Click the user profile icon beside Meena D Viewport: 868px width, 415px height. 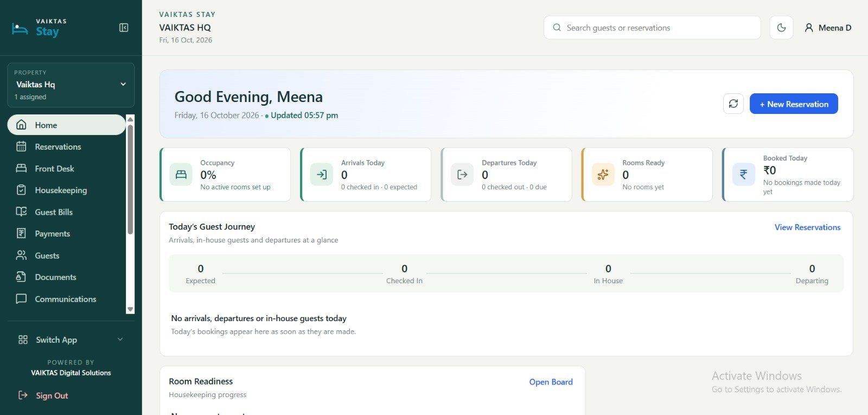(809, 28)
